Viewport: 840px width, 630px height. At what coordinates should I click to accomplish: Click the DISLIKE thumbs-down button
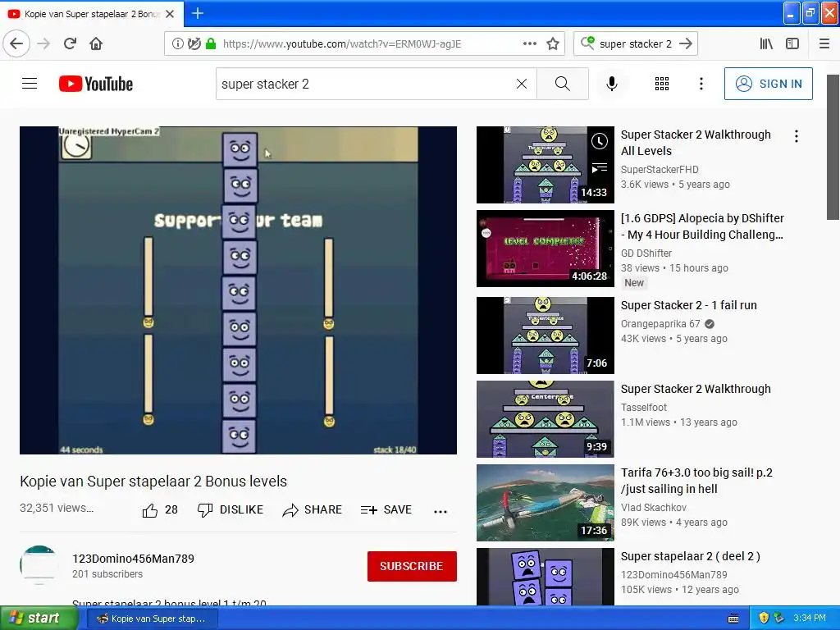(231, 510)
